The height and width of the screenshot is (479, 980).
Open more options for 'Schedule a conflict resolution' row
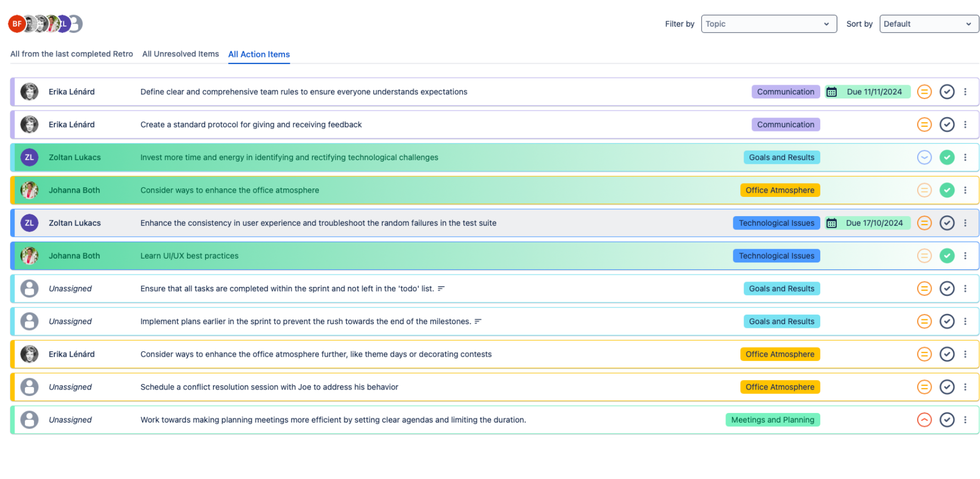[x=965, y=387]
